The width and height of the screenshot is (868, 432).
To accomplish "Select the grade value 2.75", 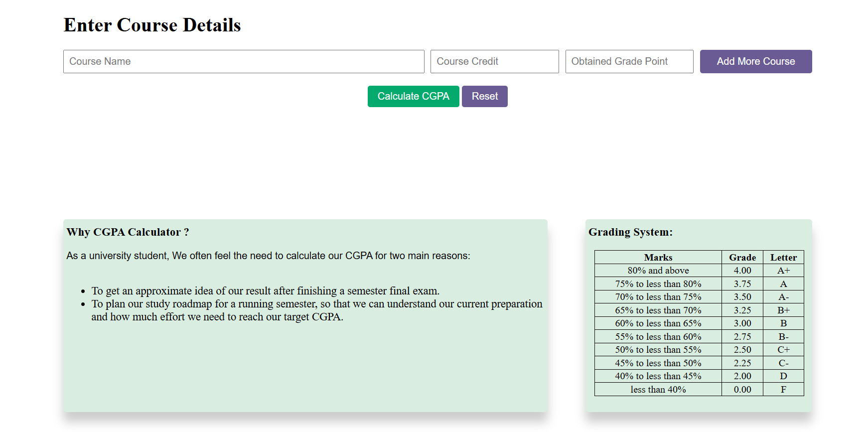I will click(742, 336).
